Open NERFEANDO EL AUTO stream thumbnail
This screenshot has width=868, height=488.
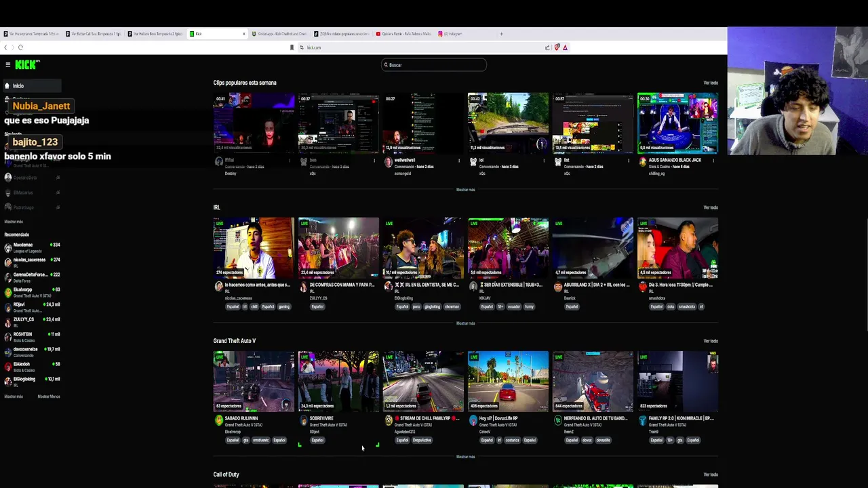pos(593,382)
